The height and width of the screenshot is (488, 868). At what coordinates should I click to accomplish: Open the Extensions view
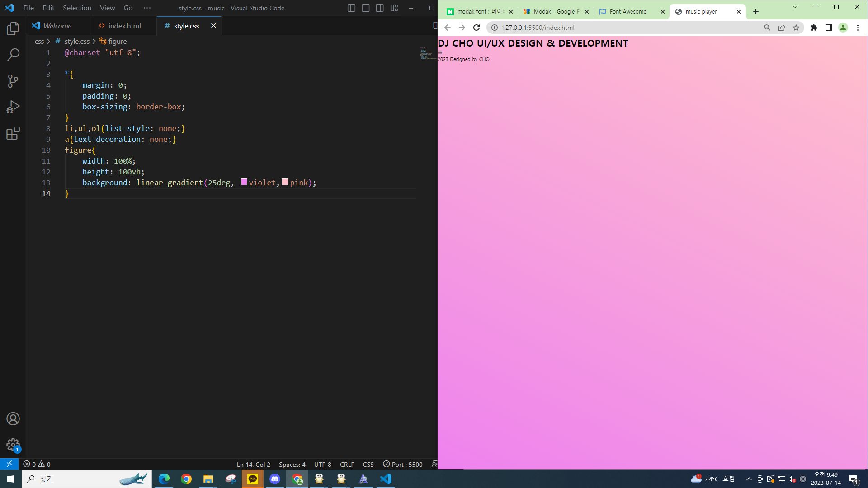(13, 133)
